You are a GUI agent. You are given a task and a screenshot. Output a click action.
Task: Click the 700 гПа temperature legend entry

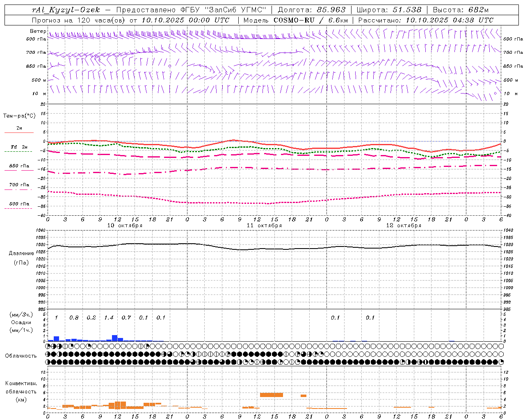[x=19, y=185]
